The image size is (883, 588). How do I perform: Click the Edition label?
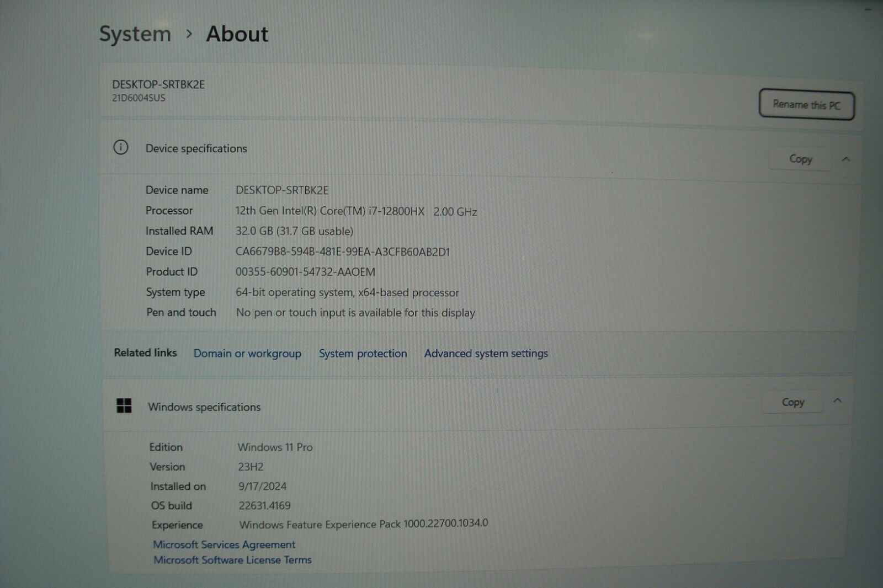click(166, 447)
